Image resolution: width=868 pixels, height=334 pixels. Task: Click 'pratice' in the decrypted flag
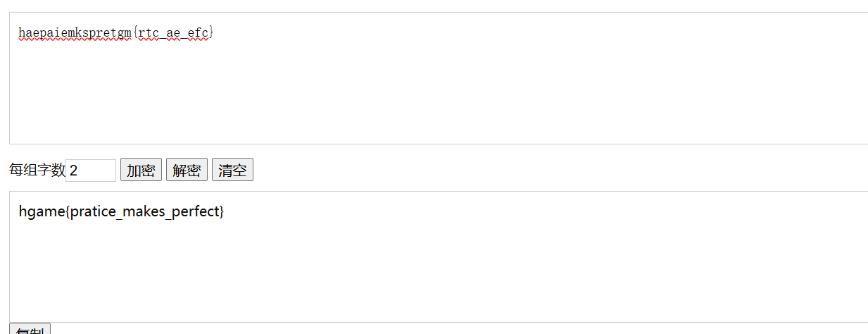94,211
